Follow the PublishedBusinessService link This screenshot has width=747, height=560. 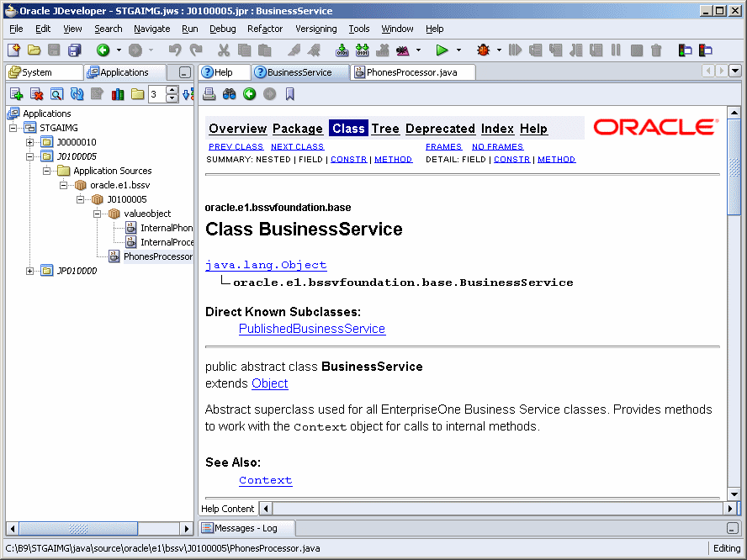[x=312, y=329]
